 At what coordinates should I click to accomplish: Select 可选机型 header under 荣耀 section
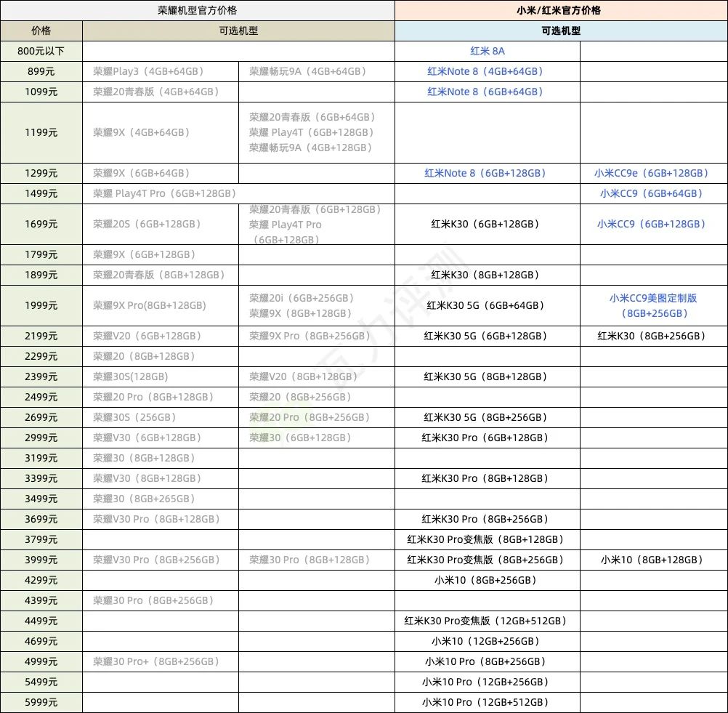(238, 31)
